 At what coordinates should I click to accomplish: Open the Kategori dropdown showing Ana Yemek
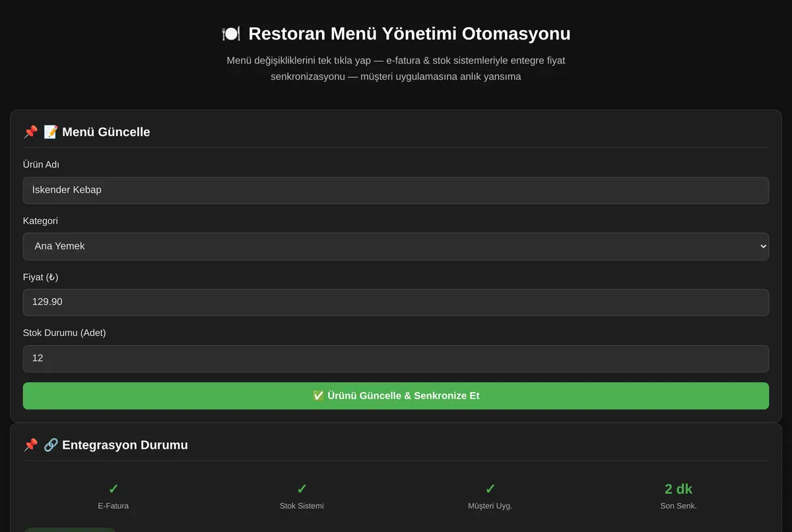[396, 246]
